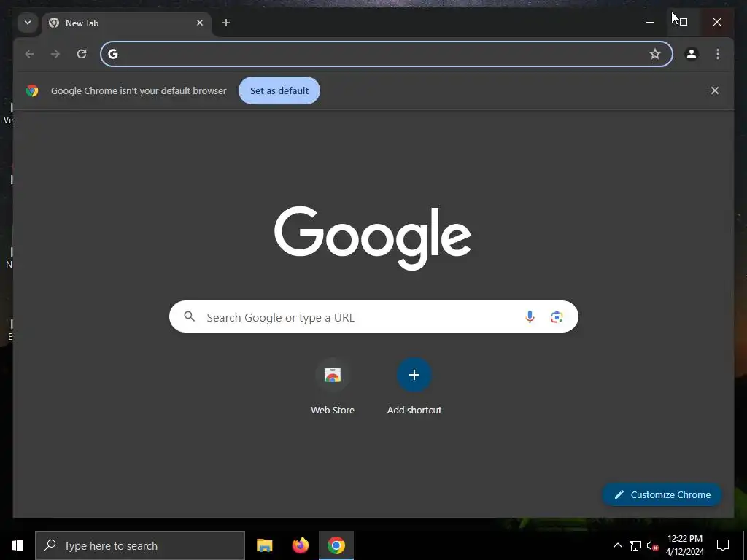Image resolution: width=747 pixels, height=560 pixels.
Task: Start voice search with microphone icon
Action: coord(530,316)
